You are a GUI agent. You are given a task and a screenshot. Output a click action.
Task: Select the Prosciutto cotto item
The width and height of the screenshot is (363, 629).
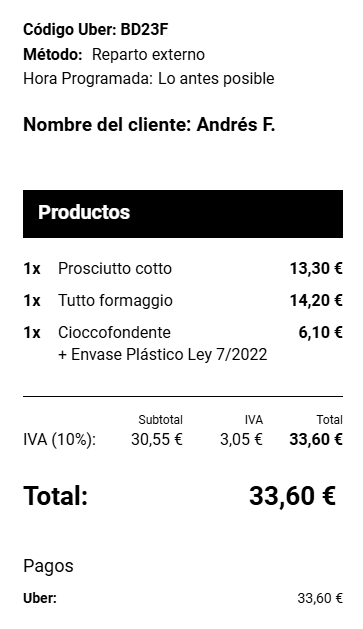pos(115,268)
